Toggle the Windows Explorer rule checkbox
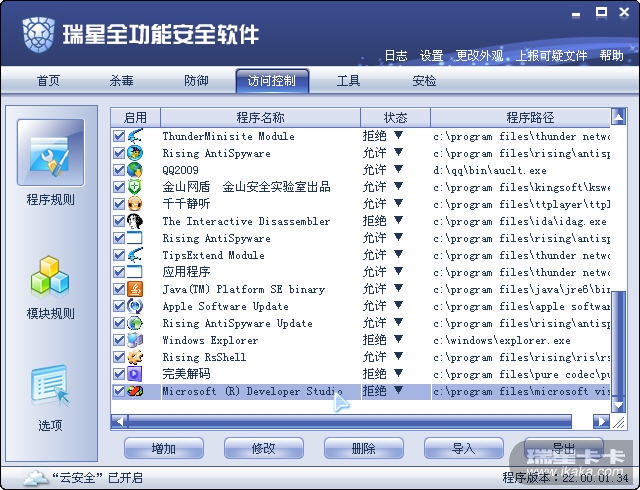Image resolution: width=640 pixels, height=490 pixels. pyautogui.click(x=119, y=340)
